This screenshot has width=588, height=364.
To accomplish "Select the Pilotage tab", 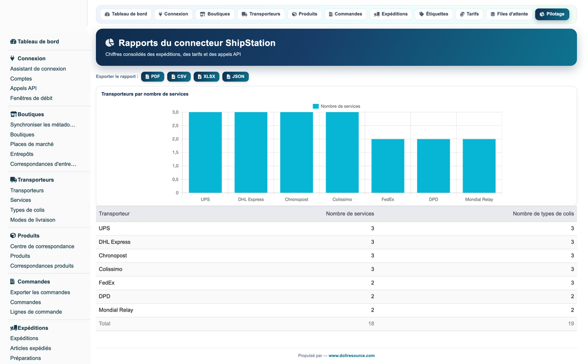I will coord(552,14).
